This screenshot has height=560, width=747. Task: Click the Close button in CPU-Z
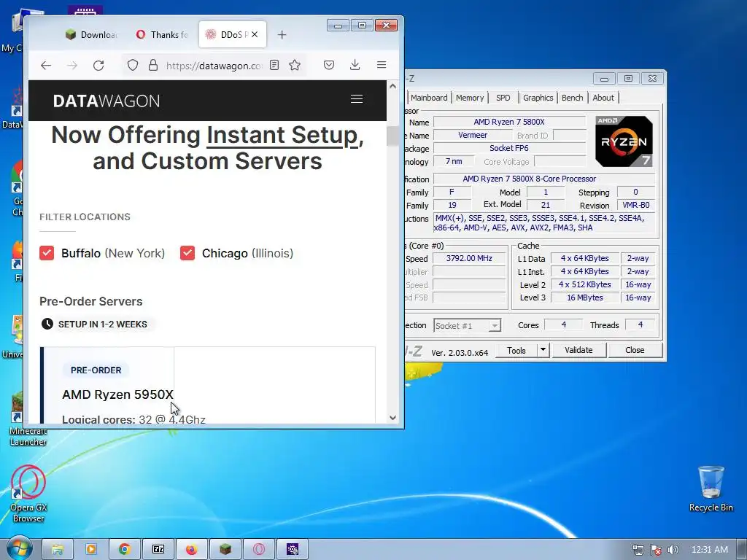tap(635, 350)
